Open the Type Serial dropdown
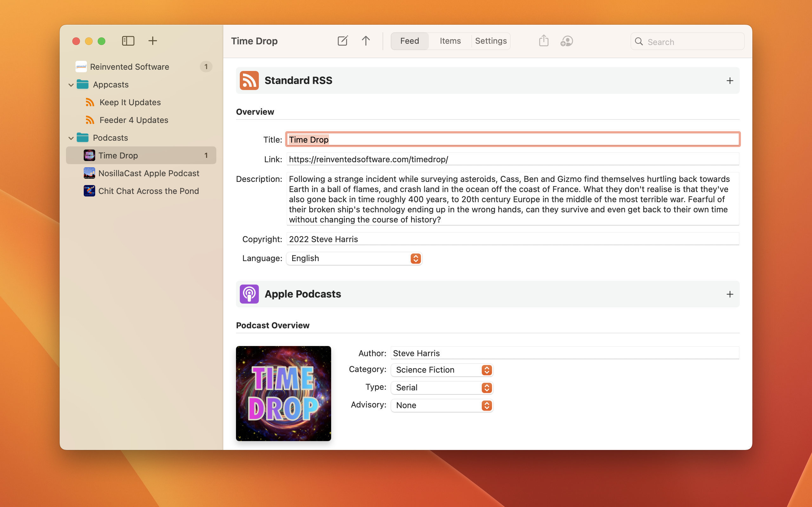The image size is (812, 507). (442, 388)
